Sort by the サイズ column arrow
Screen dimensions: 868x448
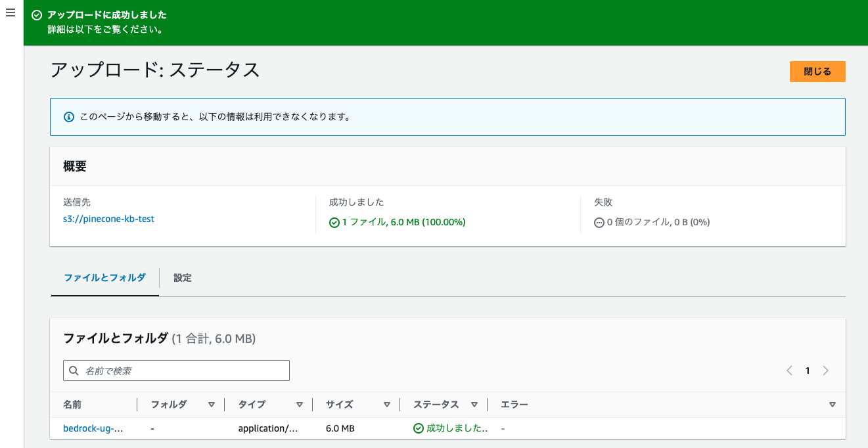point(387,405)
